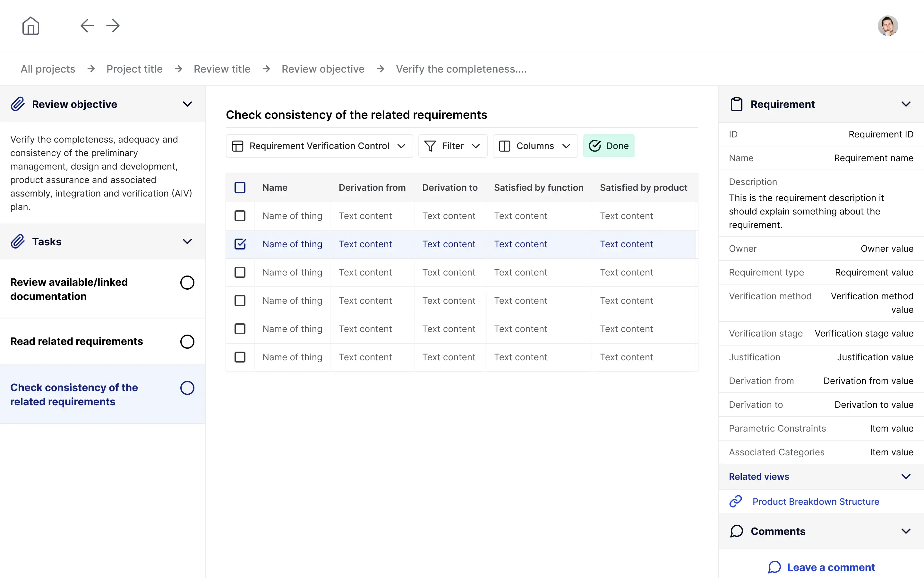This screenshot has height=578, width=924.
Task: Navigate to Project title breadcrumb
Action: point(134,69)
